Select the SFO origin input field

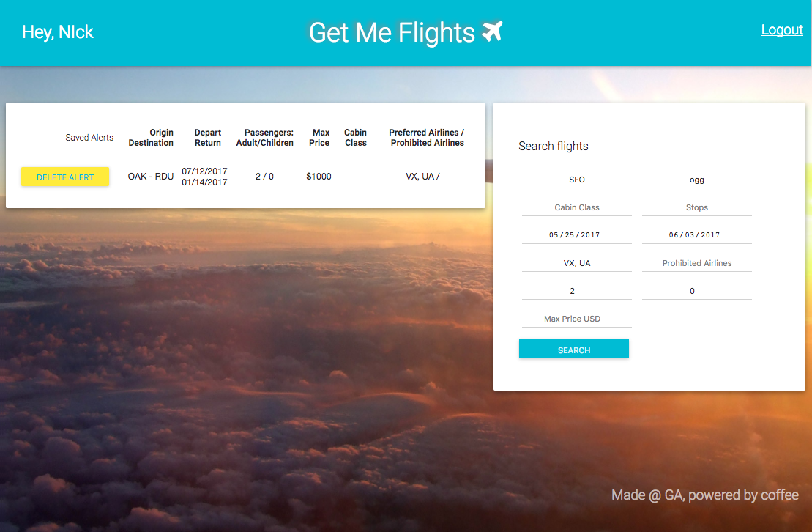tap(576, 180)
